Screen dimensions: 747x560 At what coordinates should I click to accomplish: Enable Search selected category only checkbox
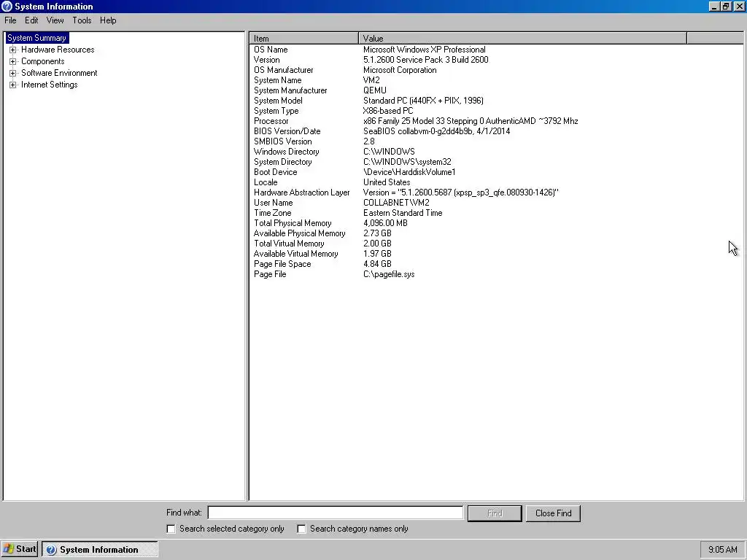(x=171, y=529)
